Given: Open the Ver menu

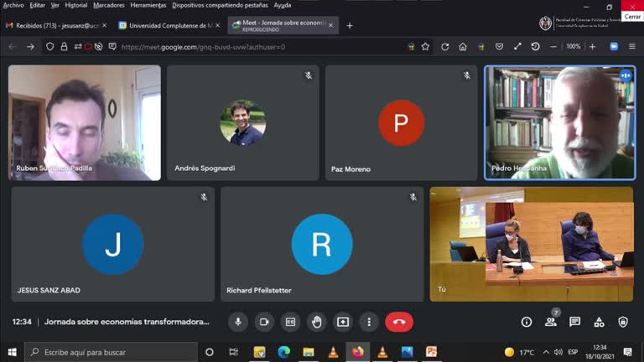Looking at the screenshot, I should coord(55,5).
